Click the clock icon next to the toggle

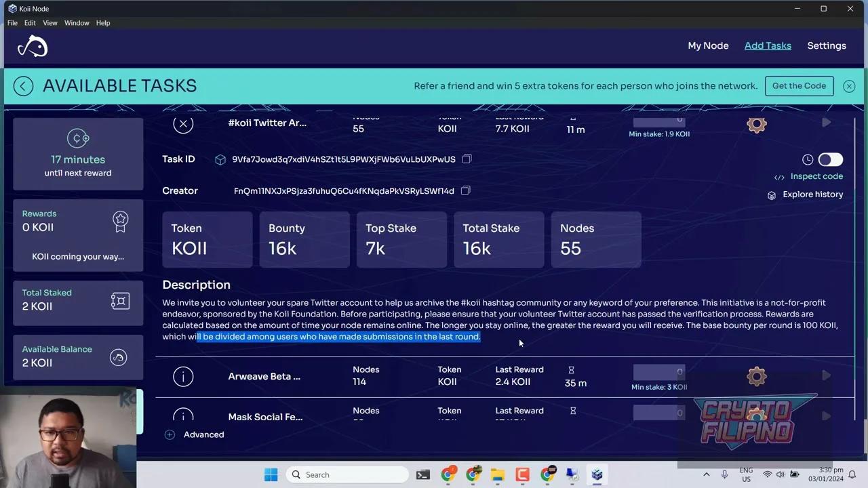(808, 159)
